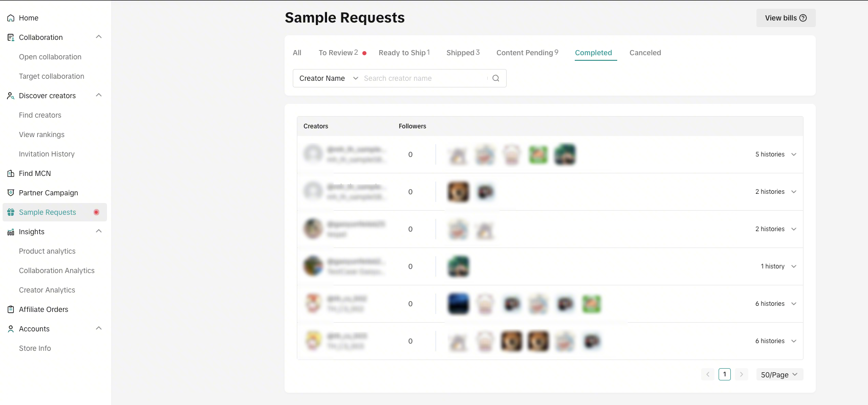The image size is (868, 405).
Task: Collapse the Collaboration menu section
Action: pos(99,37)
